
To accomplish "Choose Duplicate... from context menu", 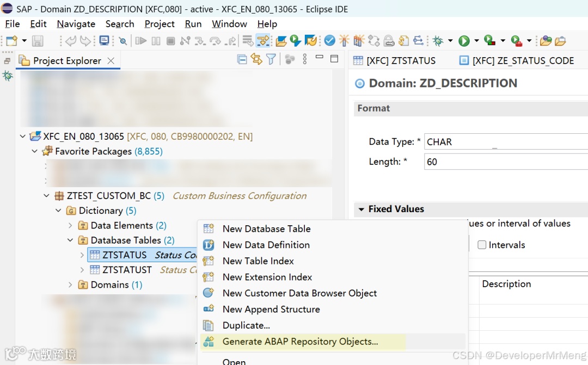I will [x=333, y=325].
